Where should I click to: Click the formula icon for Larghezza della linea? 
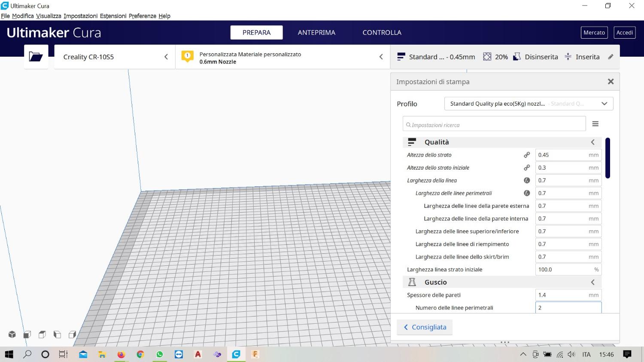[527, 180]
